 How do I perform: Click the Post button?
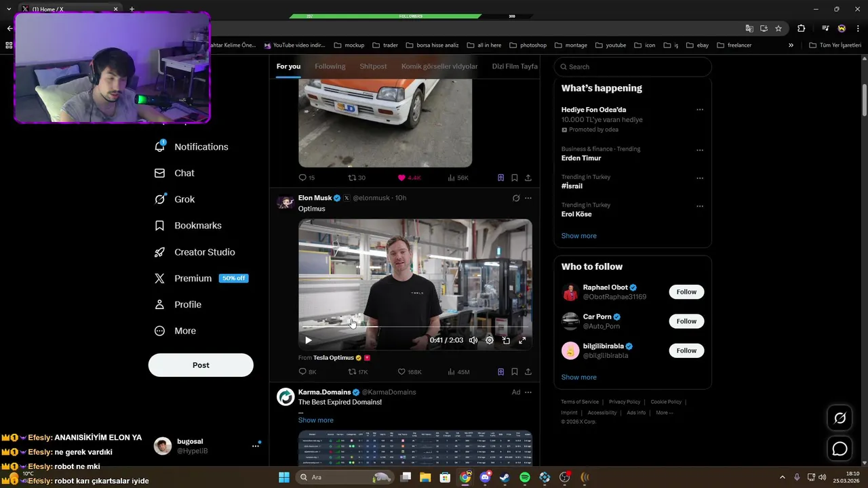click(x=201, y=365)
